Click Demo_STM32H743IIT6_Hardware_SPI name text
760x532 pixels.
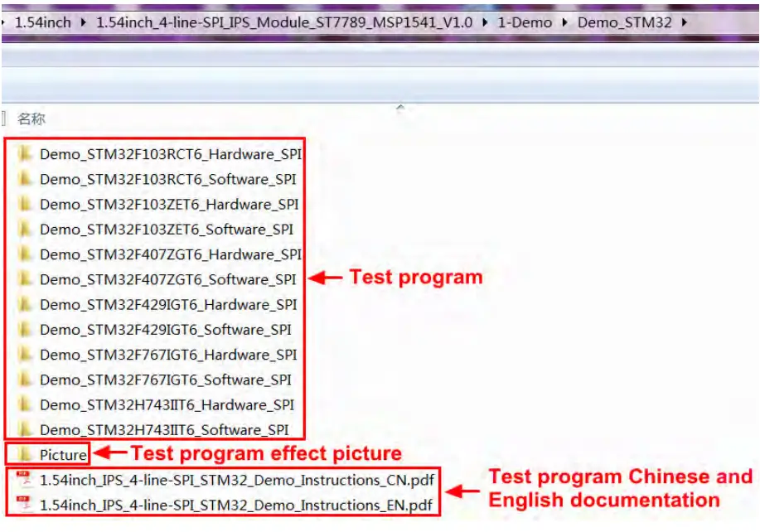click(x=167, y=404)
